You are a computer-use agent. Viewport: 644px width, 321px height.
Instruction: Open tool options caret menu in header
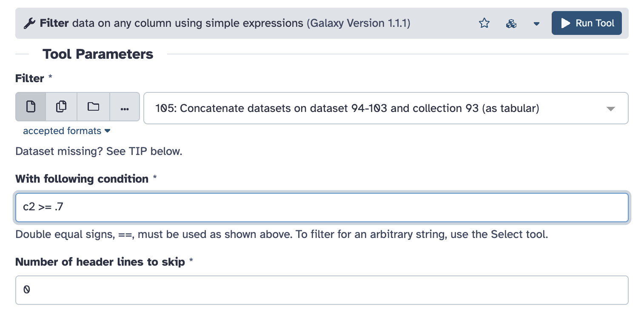click(x=536, y=24)
